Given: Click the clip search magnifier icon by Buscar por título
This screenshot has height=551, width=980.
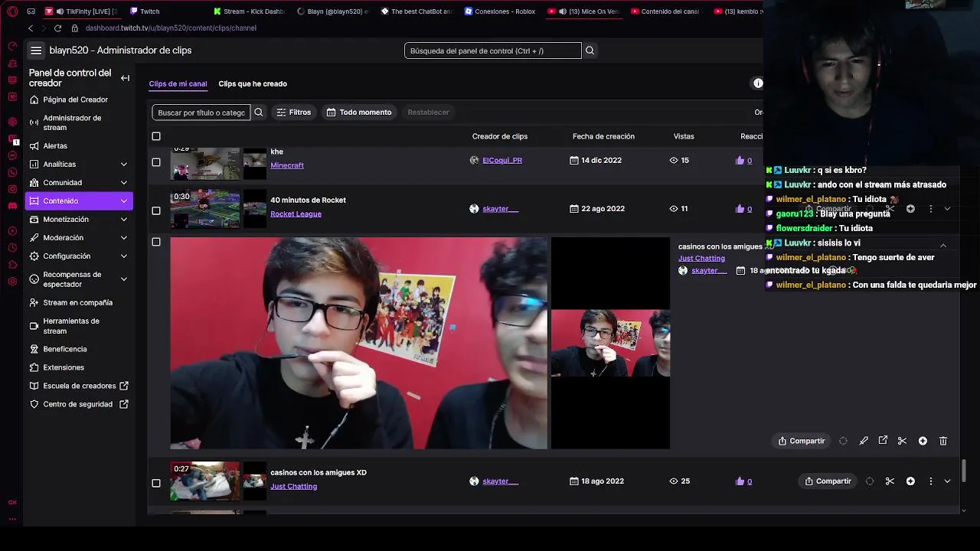Looking at the screenshot, I should pos(259,112).
